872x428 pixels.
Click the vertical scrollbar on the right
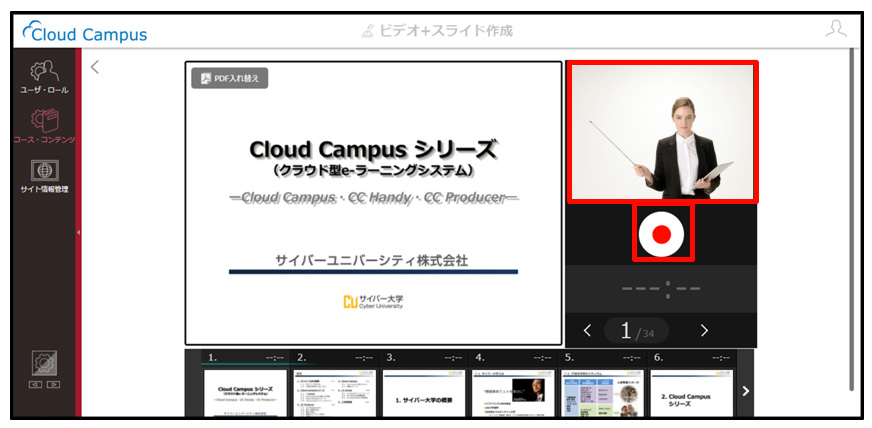(851, 220)
